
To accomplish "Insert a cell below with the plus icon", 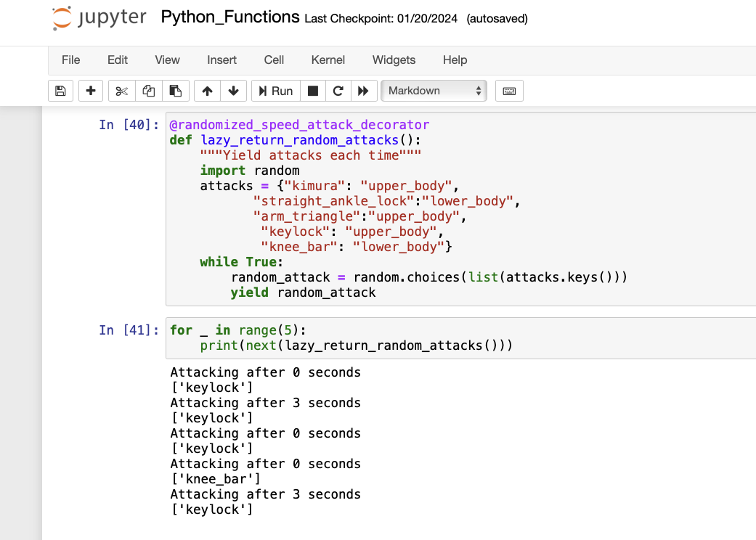I will [x=91, y=91].
